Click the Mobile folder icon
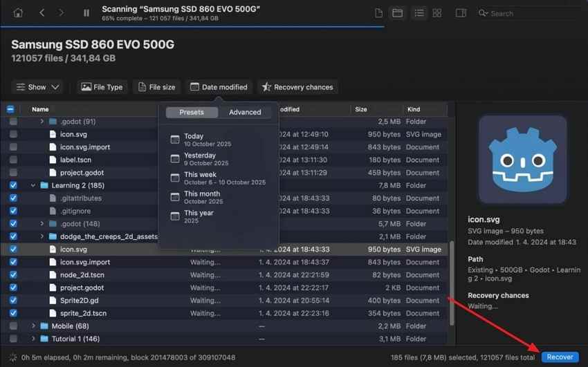588x367 pixels. [44, 326]
